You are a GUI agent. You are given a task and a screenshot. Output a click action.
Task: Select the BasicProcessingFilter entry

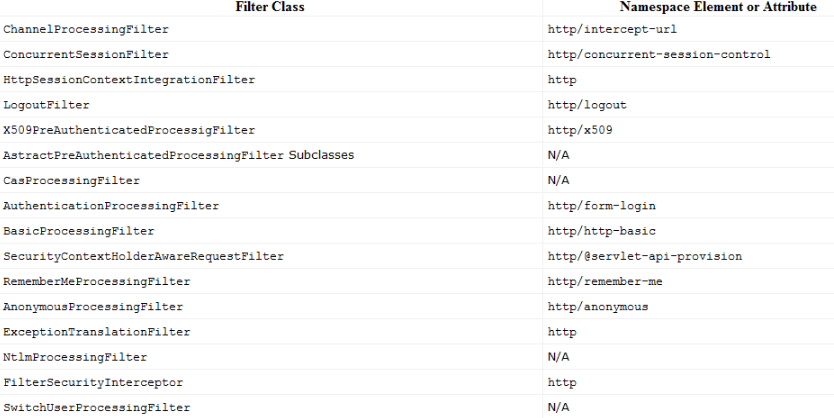click(78, 231)
